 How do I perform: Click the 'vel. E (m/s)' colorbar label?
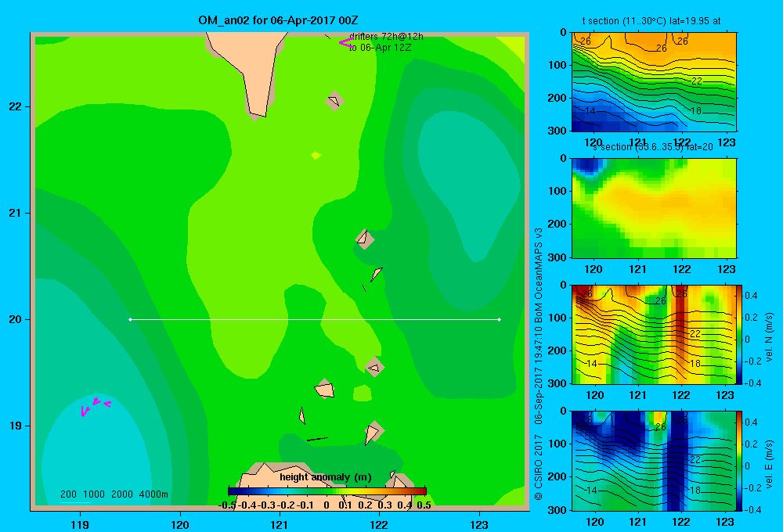770,464
